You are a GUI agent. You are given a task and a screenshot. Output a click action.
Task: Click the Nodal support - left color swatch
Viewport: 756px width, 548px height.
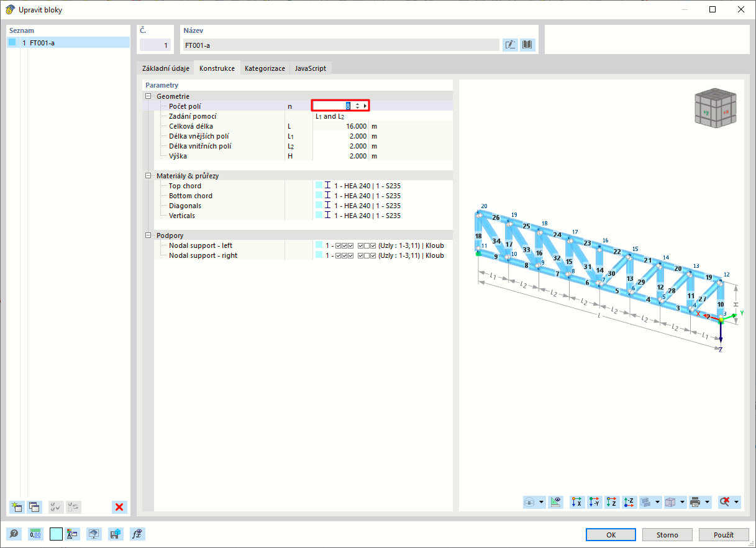tap(319, 245)
